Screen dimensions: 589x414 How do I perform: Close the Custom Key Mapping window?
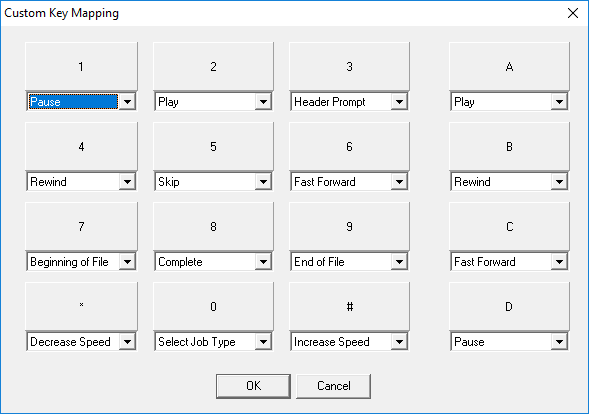pyautogui.click(x=573, y=13)
